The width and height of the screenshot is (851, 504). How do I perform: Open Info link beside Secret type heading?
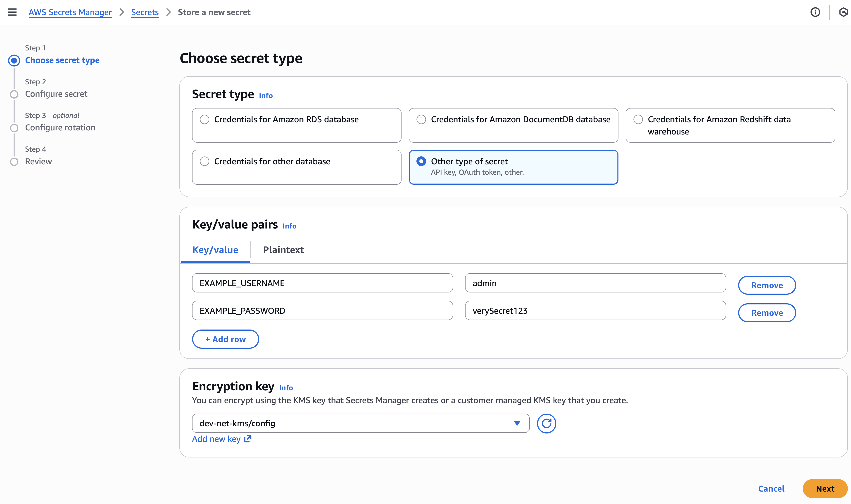tap(265, 96)
